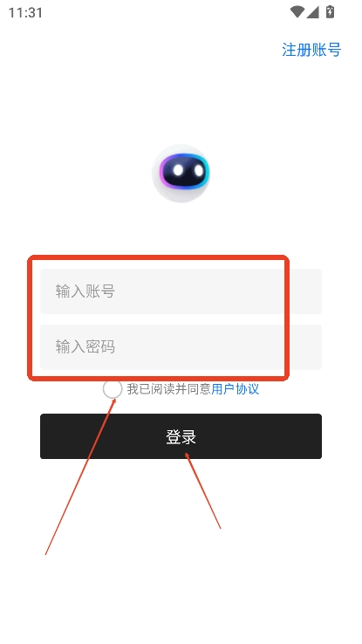Screen dimensions: 362x644
Task: Click the black 登录 login button
Action: (x=181, y=436)
